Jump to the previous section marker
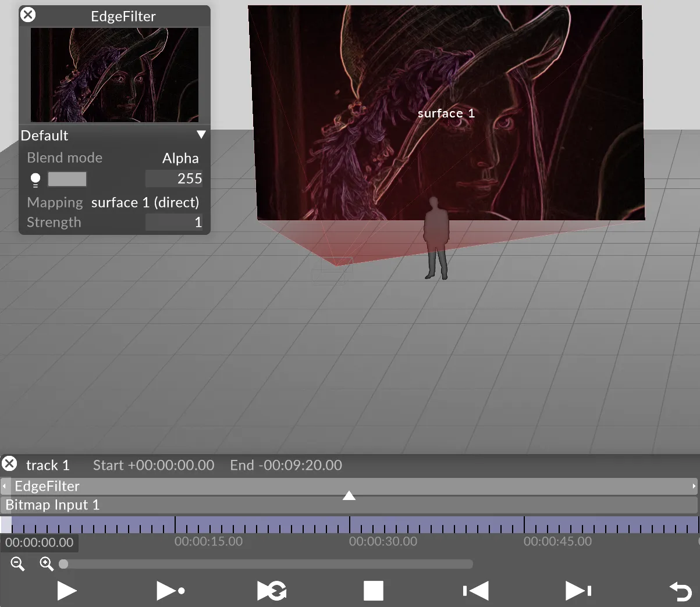The width and height of the screenshot is (700, 607). 475,591
